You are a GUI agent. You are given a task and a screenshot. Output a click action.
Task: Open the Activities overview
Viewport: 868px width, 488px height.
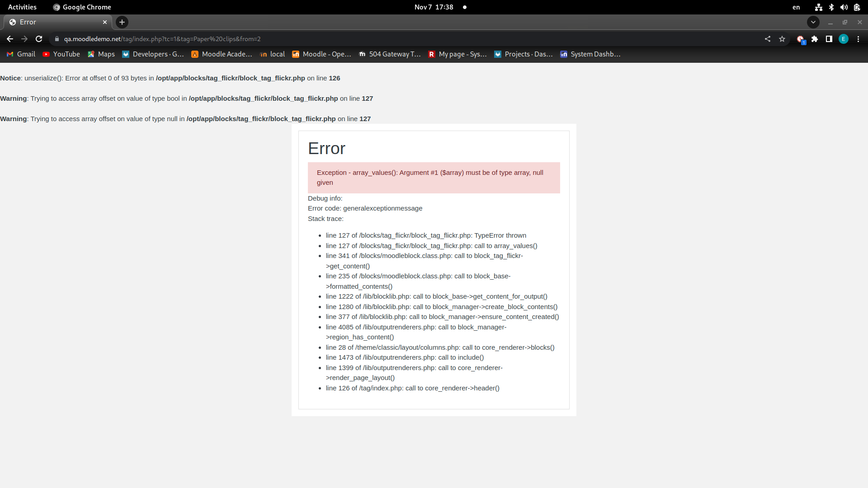click(x=22, y=7)
